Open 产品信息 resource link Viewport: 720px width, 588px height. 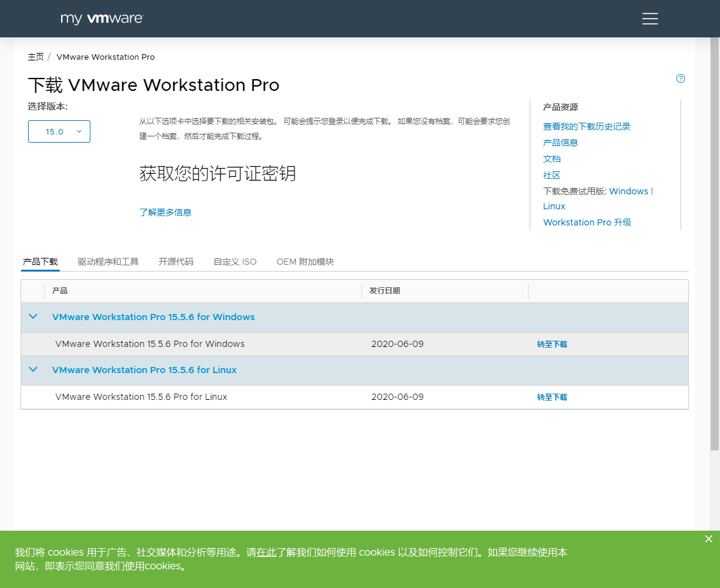click(x=560, y=143)
